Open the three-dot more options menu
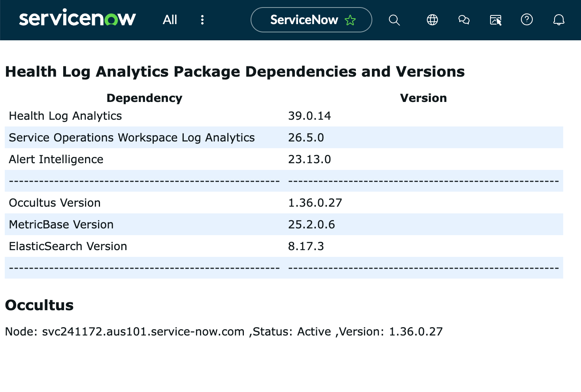The image size is (581, 392). [x=202, y=20]
